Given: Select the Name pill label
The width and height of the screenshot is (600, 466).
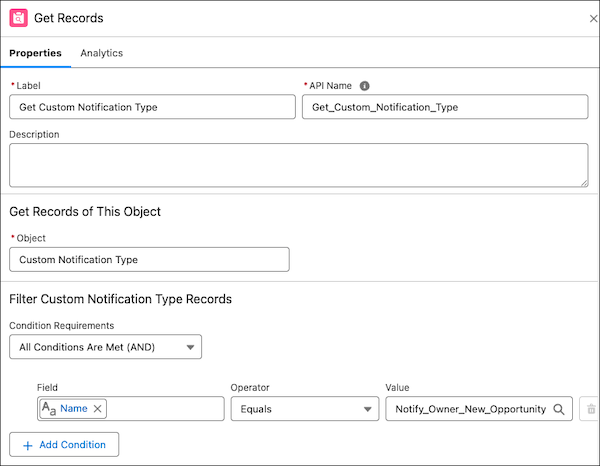Looking at the screenshot, I should point(74,408).
